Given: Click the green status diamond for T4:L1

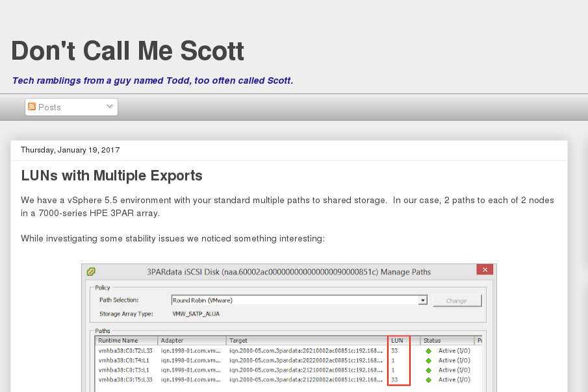Looking at the screenshot, I should tap(429, 360).
